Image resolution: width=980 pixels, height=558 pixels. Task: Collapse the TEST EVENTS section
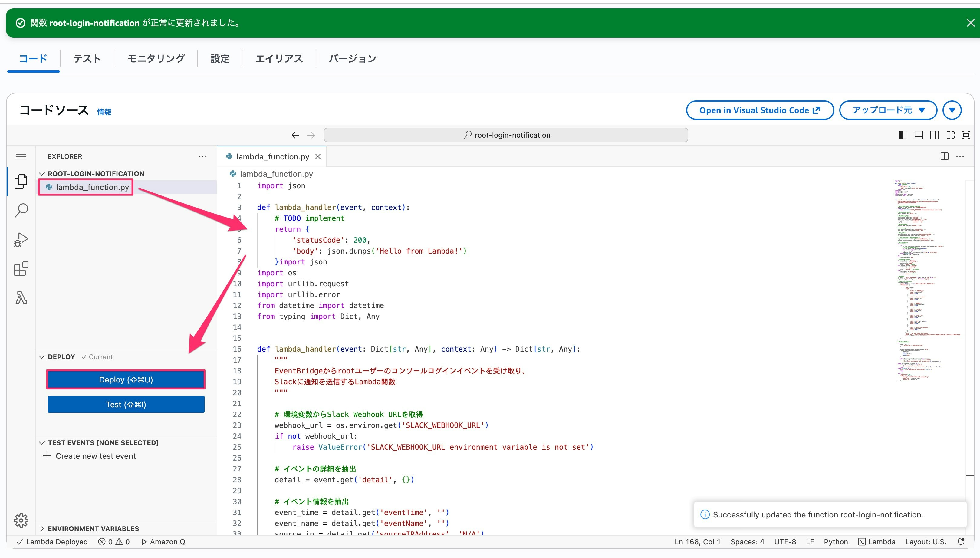tap(103, 443)
